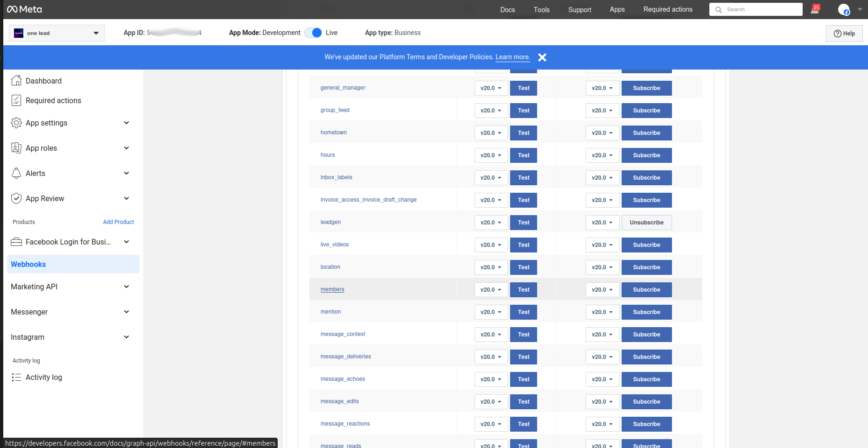Open the one lead app selector
This screenshot has width=868, height=448.
[x=57, y=33]
